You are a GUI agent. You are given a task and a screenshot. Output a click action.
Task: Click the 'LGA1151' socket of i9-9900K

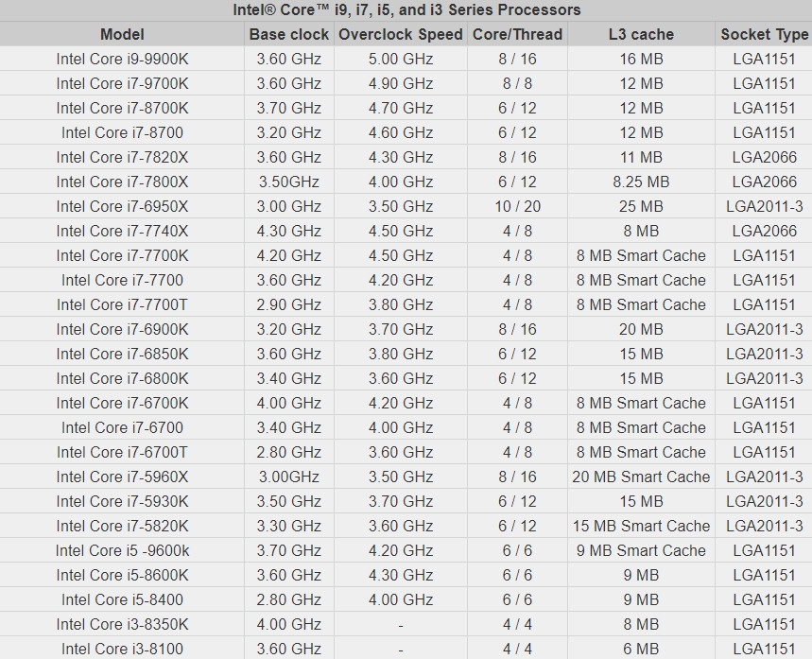click(764, 59)
